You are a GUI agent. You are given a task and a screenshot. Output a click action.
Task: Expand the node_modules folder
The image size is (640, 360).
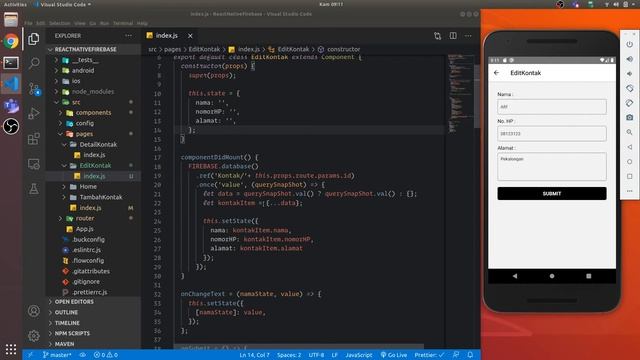(x=93, y=91)
